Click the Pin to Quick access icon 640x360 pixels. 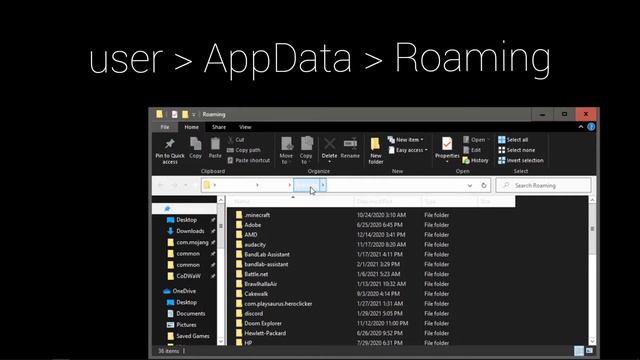pos(169,144)
